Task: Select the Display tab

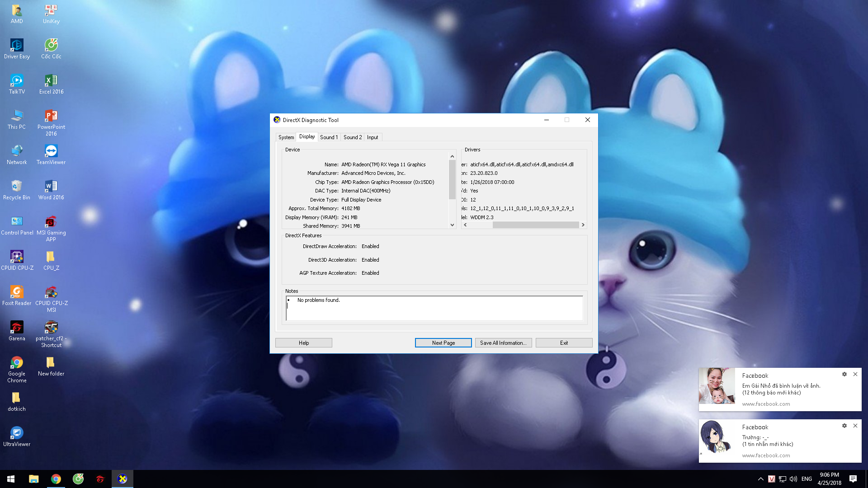Action: point(307,136)
